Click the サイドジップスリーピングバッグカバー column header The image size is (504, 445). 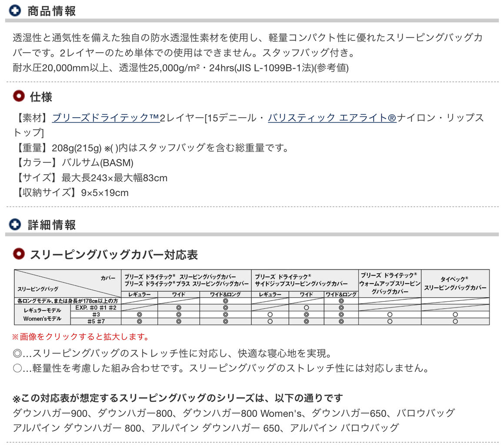pyautogui.click(x=304, y=280)
